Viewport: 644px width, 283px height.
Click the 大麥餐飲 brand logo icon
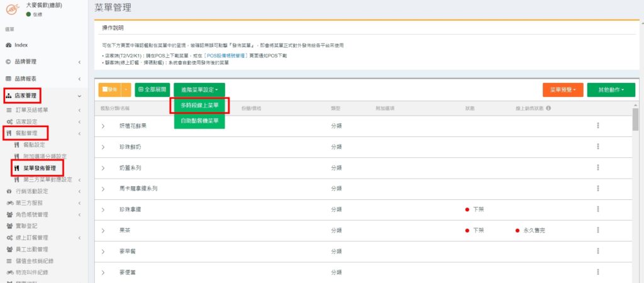pyautogui.click(x=12, y=9)
